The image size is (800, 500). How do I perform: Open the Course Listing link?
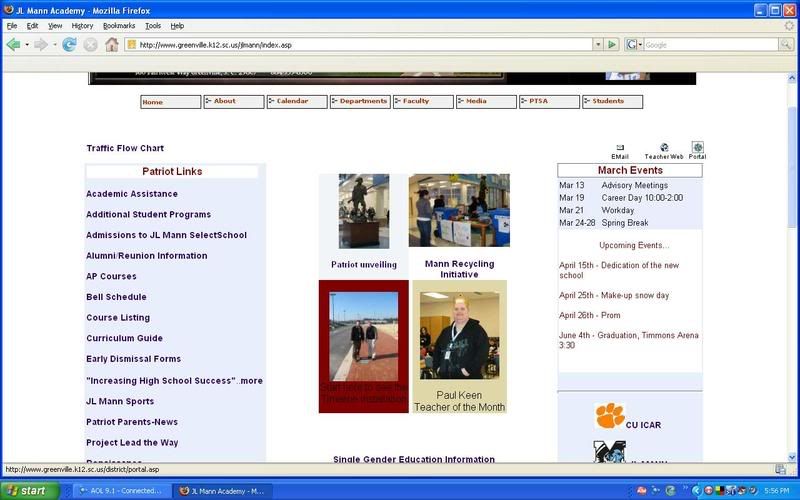[118, 318]
